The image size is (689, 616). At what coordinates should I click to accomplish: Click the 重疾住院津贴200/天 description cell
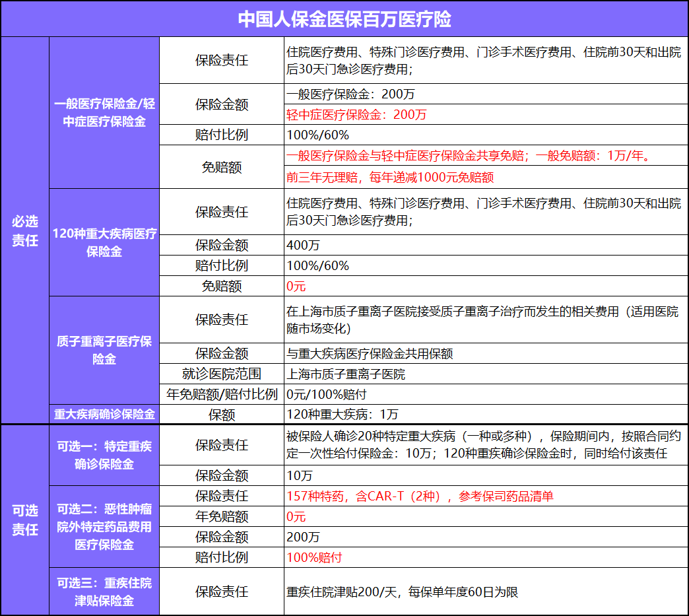point(486,592)
